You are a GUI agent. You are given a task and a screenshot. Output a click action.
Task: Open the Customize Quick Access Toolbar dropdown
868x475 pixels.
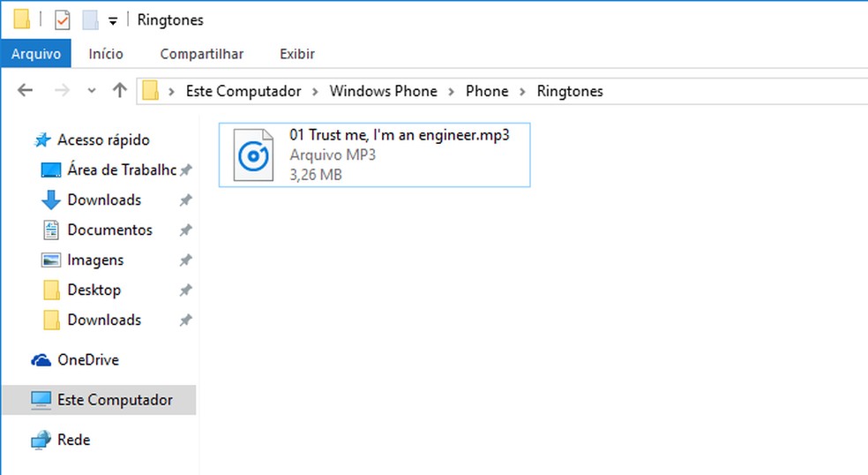113,21
